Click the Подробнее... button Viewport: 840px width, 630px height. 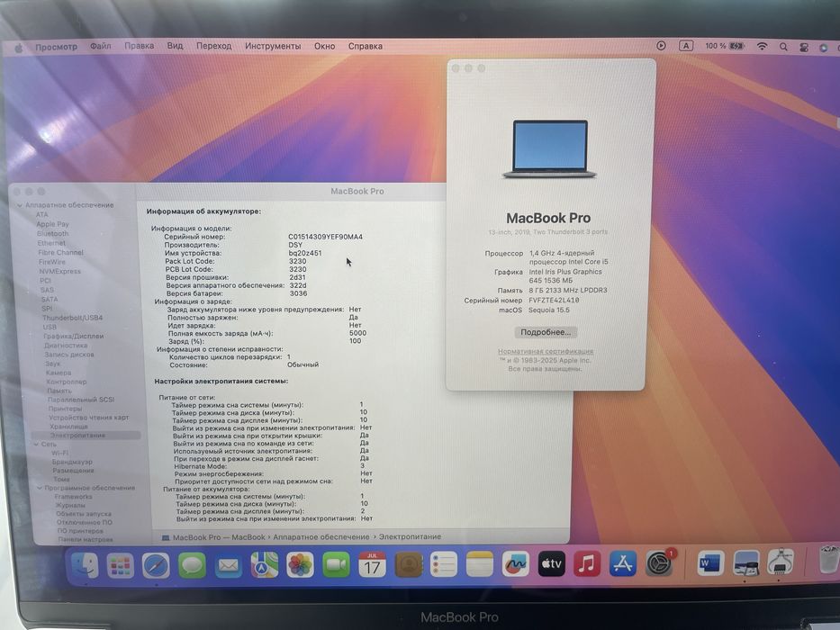[546, 332]
